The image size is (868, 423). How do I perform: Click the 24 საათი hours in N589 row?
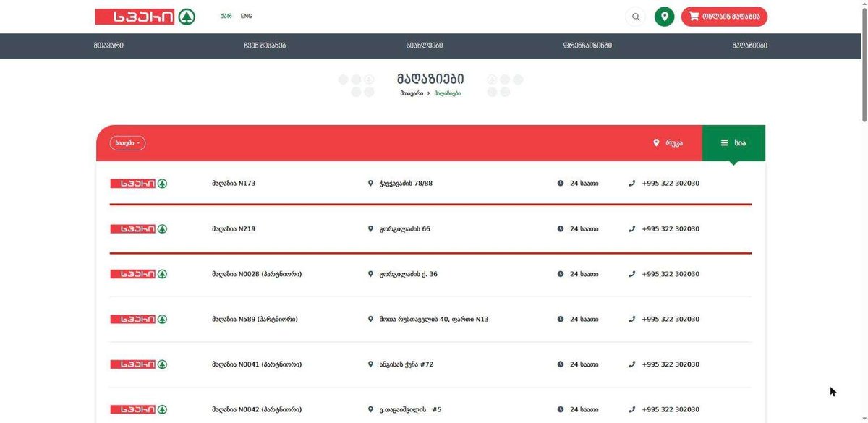(584, 319)
